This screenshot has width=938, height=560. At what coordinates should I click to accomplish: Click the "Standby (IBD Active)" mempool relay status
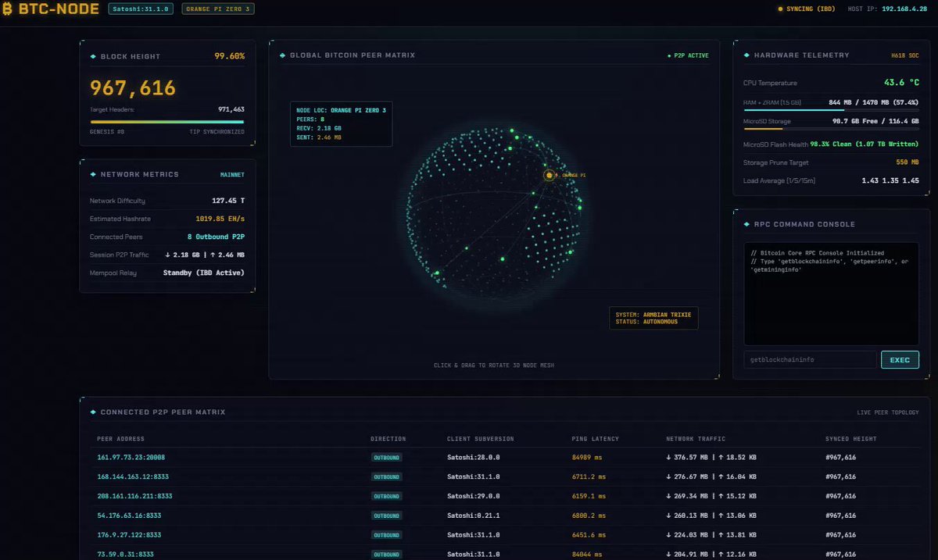tap(204, 273)
